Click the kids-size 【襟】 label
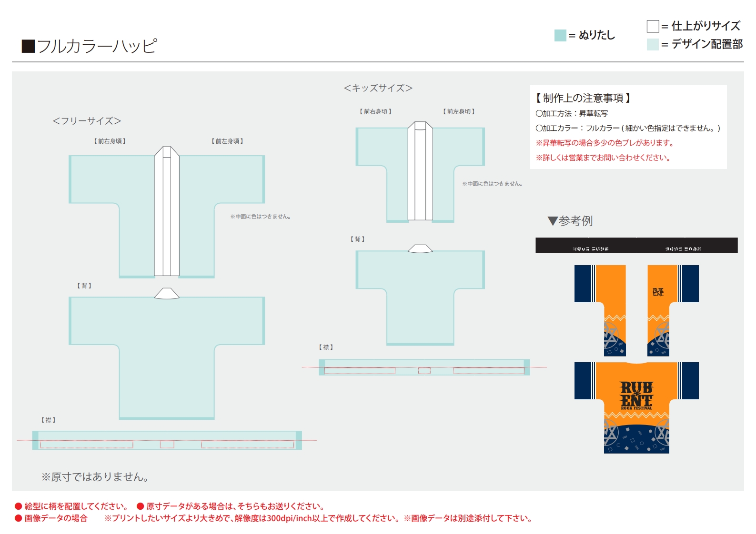 (326, 347)
